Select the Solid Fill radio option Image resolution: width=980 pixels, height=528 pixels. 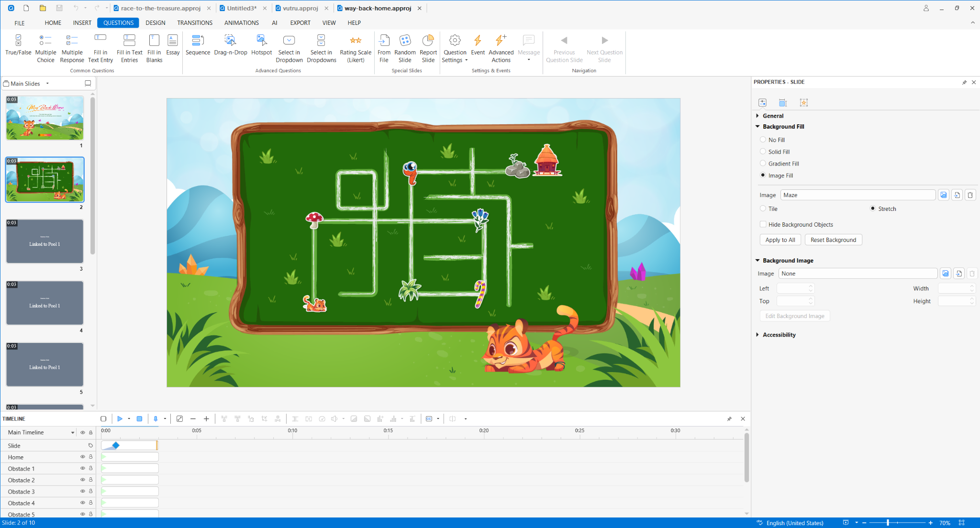pos(763,152)
